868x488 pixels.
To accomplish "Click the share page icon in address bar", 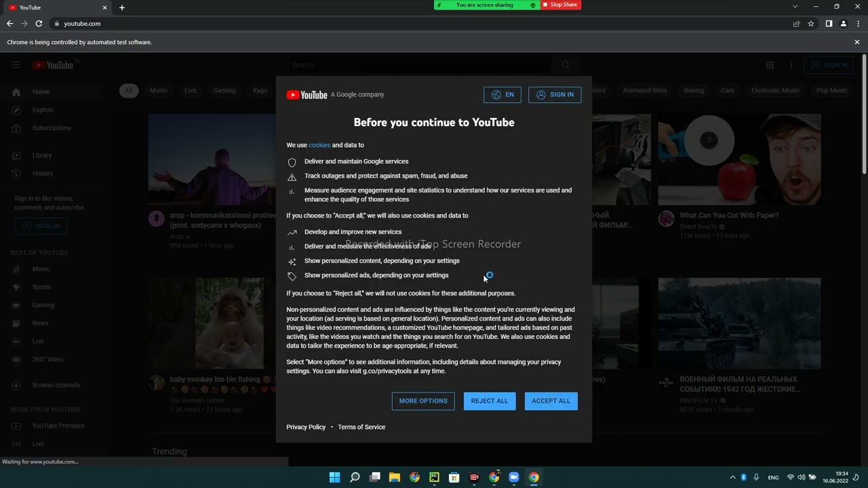I will 796,24.
